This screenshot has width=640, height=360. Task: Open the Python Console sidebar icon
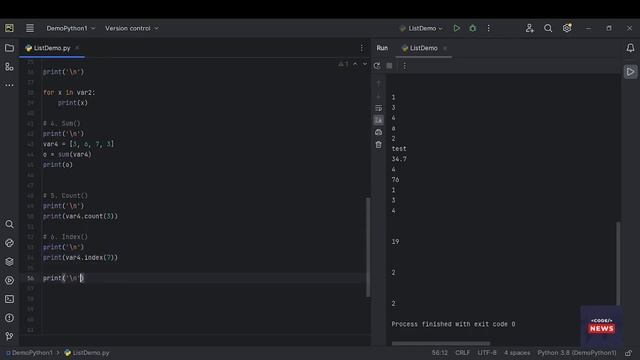pyautogui.click(x=9, y=243)
